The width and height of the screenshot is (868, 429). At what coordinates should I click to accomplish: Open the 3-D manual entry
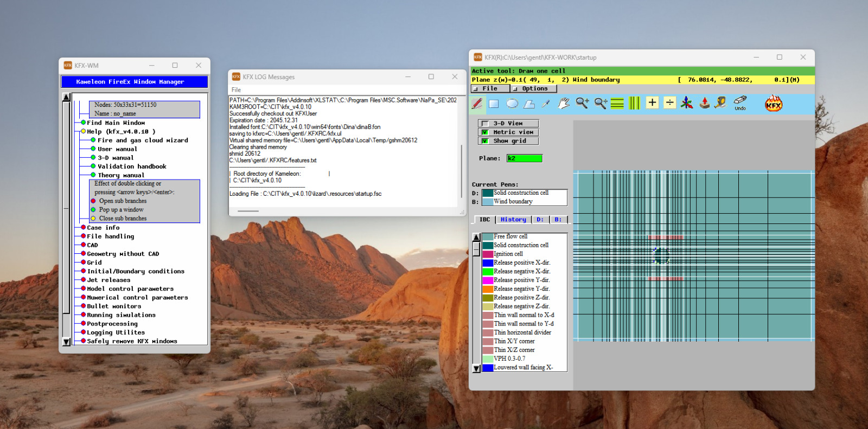(x=116, y=157)
